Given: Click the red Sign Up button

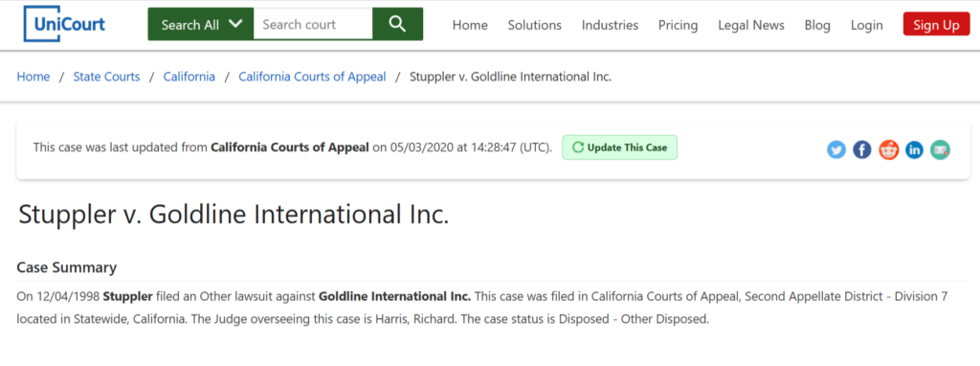Looking at the screenshot, I should click(936, 24).
